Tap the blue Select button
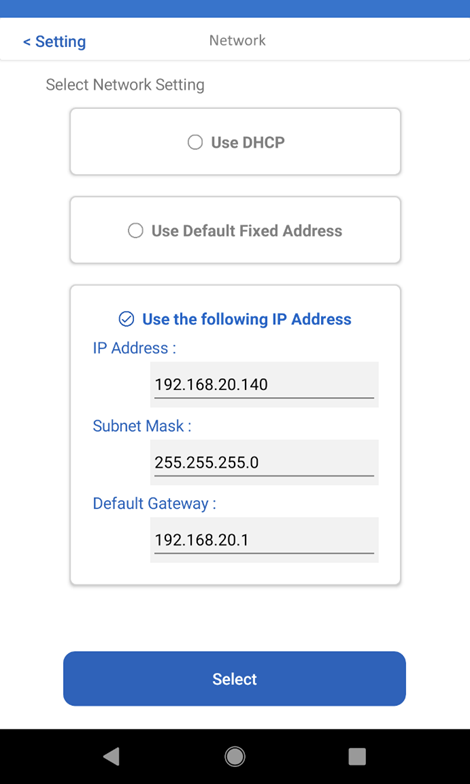This screenshot has height=784, width=470. 234,678
